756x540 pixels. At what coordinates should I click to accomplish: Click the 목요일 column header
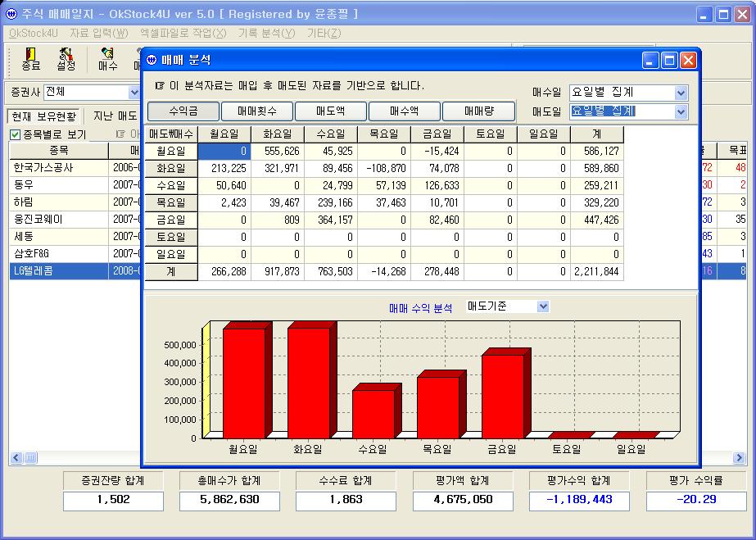click(384, 134)
